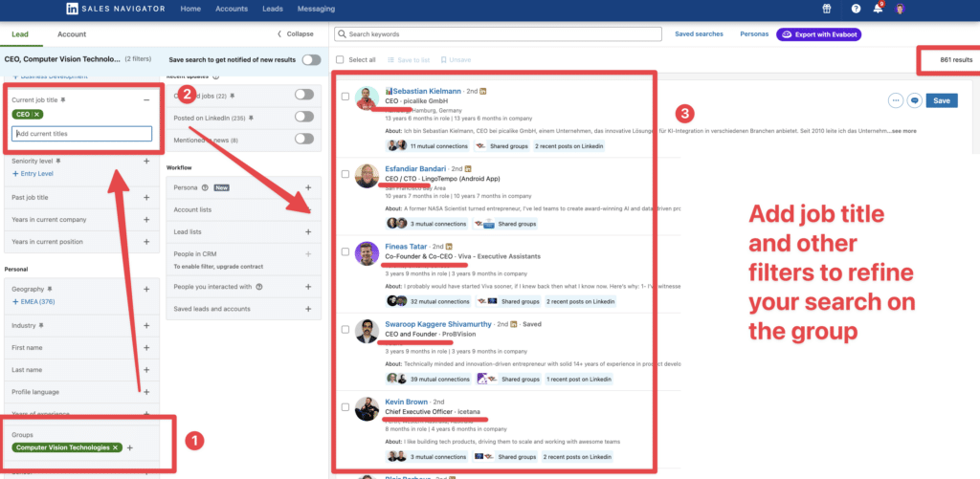Viewport: 980px width, 479px height.
Task: Open Fineas Tatar's profile photo
Action: pyautogui.click(x=367, y=253)
